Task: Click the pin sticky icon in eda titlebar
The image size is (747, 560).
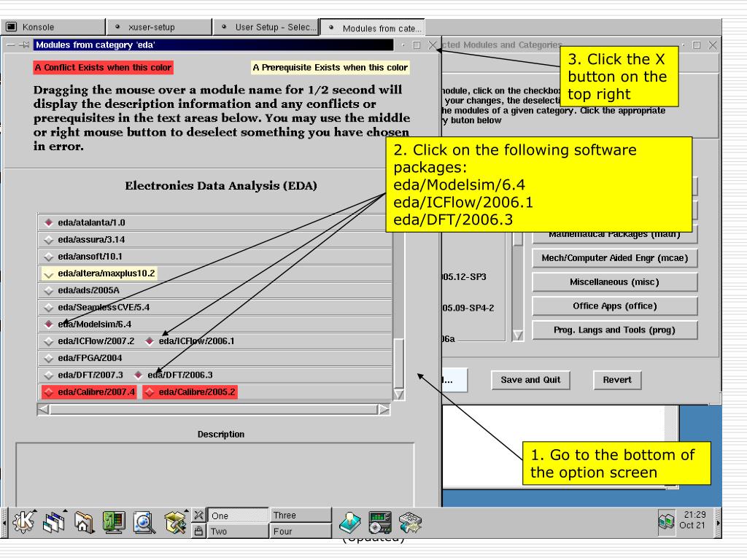Action: 24,45
